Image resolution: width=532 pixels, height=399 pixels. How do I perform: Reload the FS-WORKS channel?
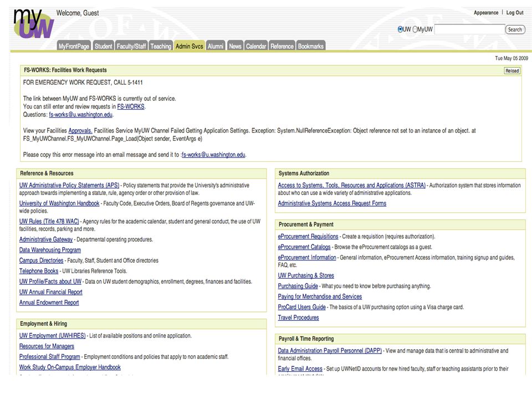512,70
